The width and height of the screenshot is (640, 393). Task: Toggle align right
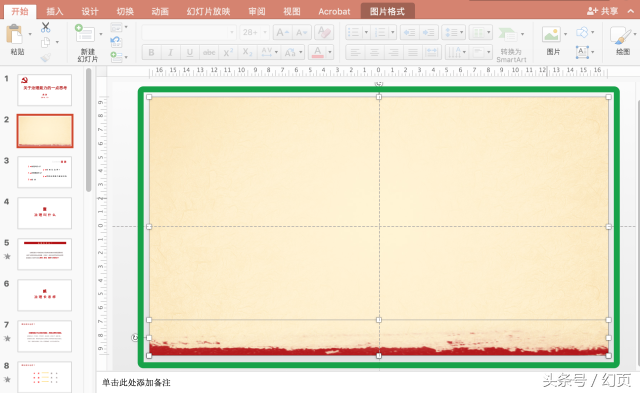tap(393, 52)
